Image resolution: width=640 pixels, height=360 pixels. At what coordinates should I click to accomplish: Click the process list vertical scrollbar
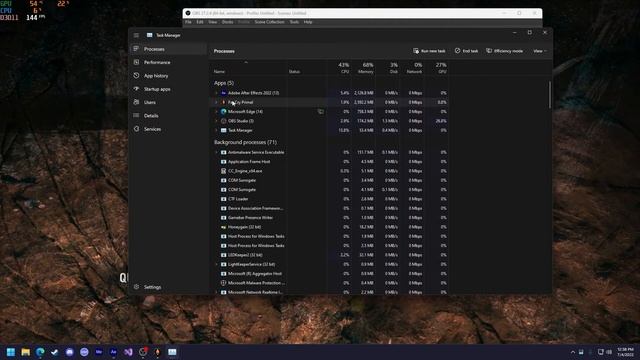[550, 95]
